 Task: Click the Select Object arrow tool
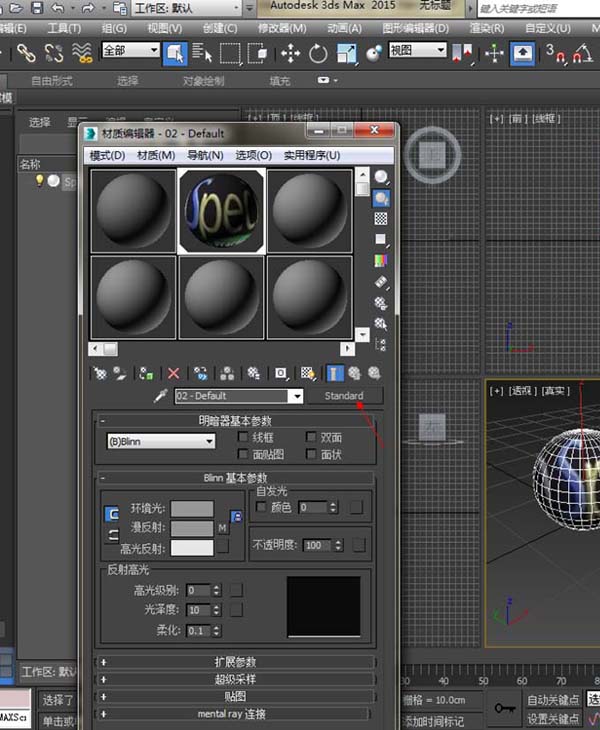176,52
